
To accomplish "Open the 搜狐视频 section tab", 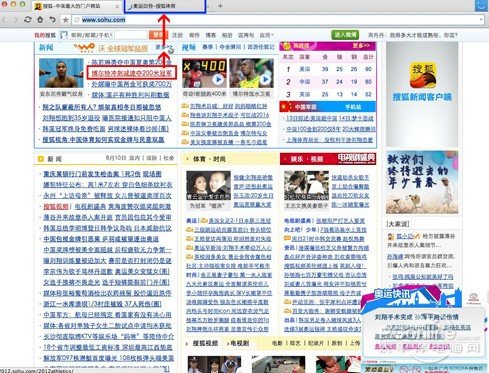I will 205,343.
